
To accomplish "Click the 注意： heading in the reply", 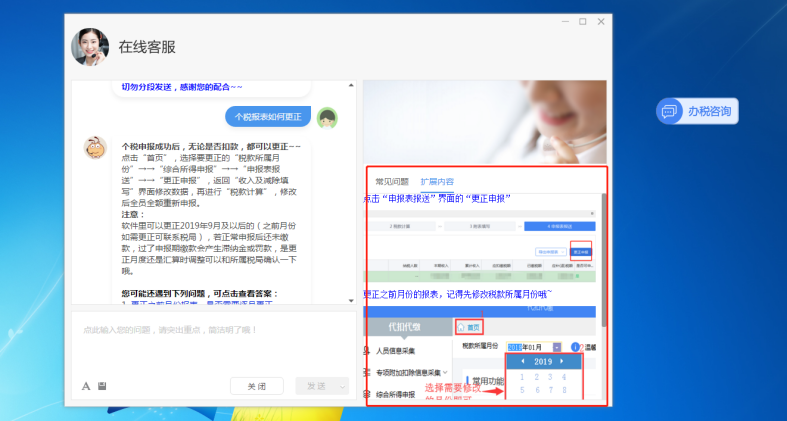I will tap(133, 214).
